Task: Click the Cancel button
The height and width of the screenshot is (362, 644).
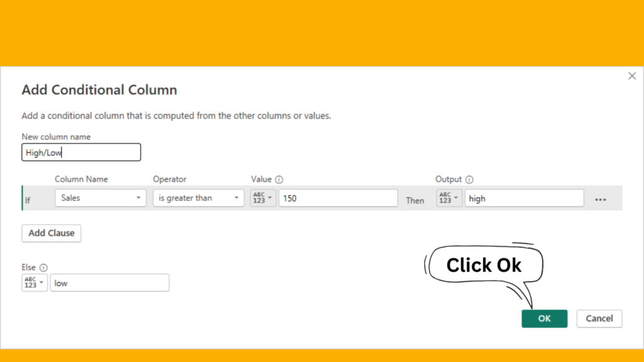Action: pyautogui.click(x=599, y=319)
